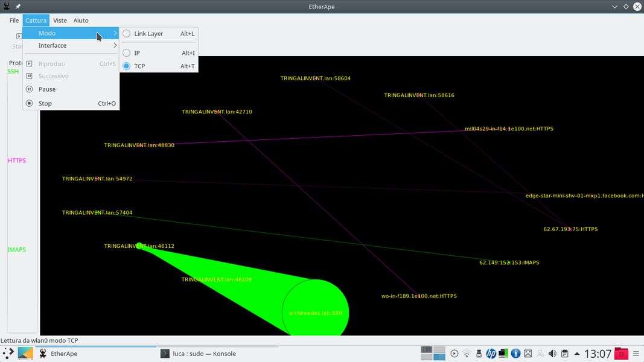This screenshot has width=644, height=362.
Task: Expand the Modo submenu arrow
Action: [115, 34]
